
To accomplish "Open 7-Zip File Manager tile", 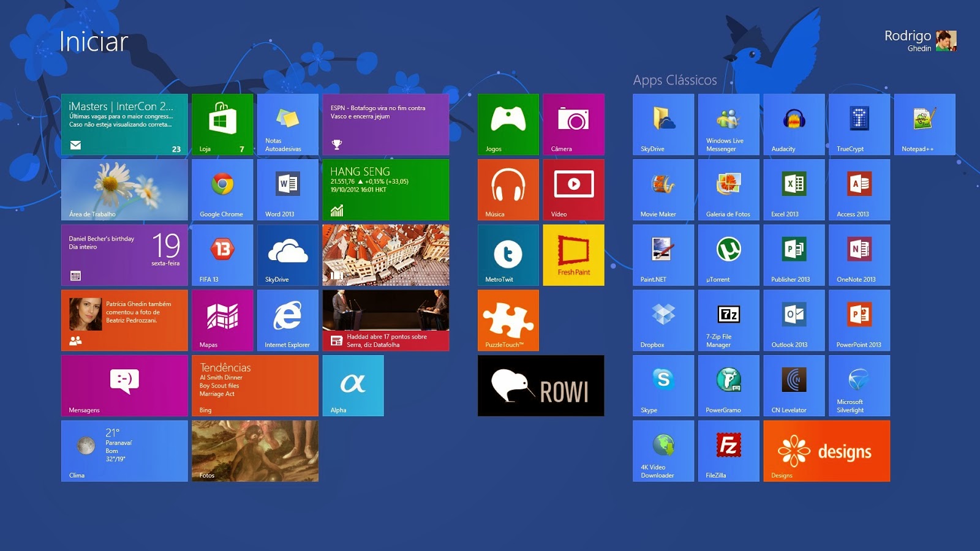I will (x=729, y=320).
